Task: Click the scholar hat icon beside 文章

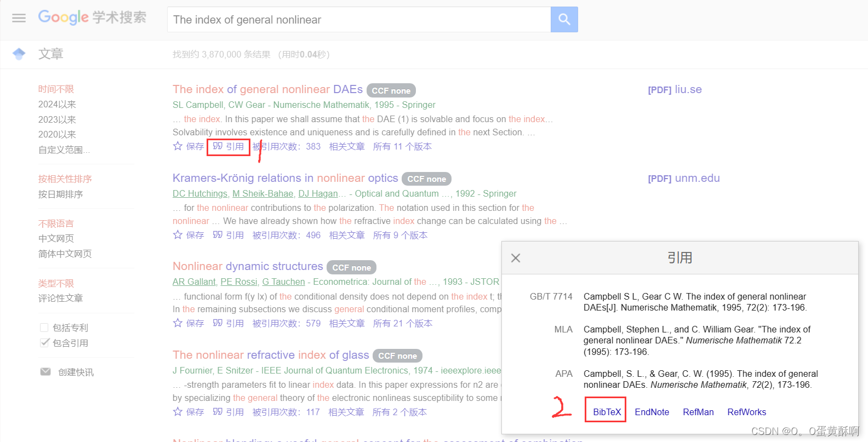Action: coord(19,54)
